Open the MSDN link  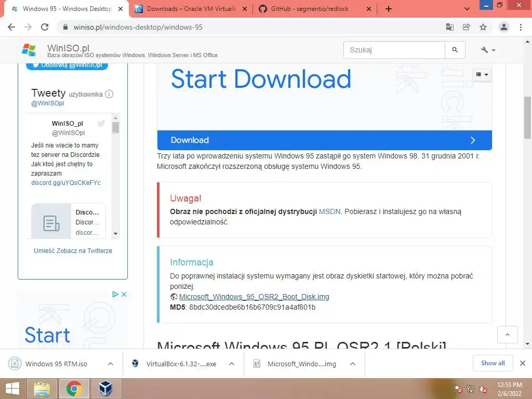click(329, 211)
